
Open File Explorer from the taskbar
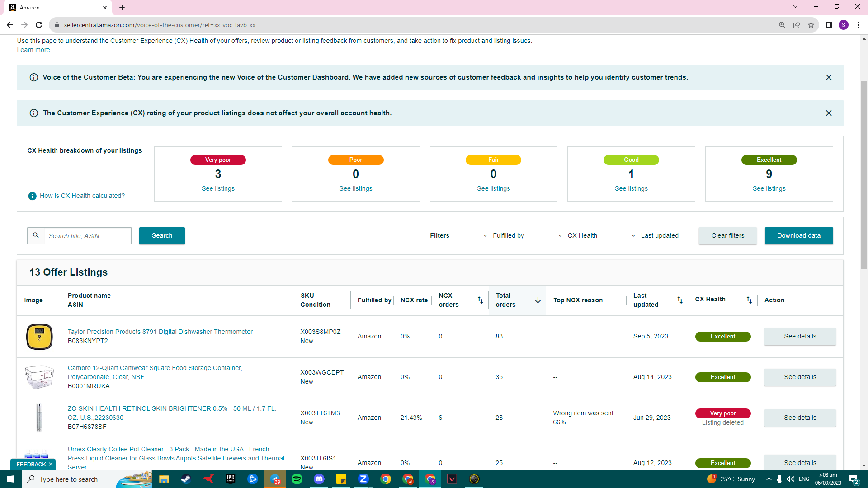coord(164,479)
